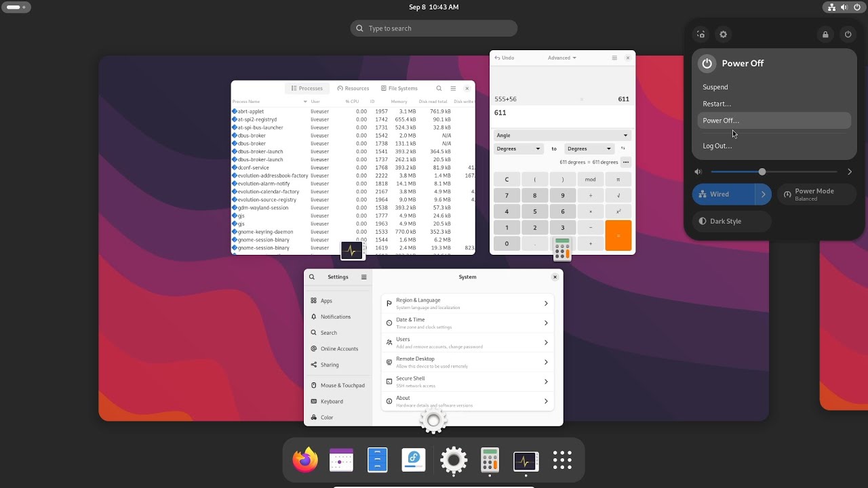Open the Angle category dropdown in Calculator
This screenshot has height=488, width=868.
tap(562, 135)
